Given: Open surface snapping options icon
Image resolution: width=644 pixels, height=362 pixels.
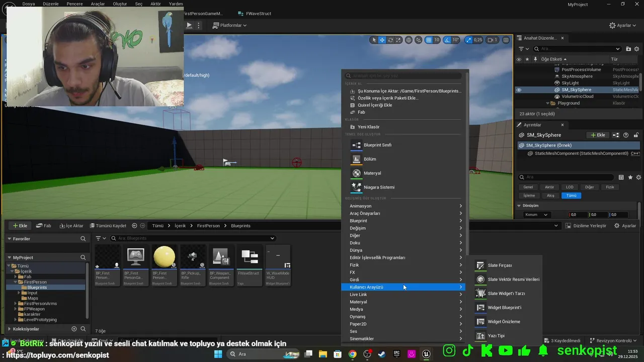Looking at the screenshot, I should click(x=418, y=40).
